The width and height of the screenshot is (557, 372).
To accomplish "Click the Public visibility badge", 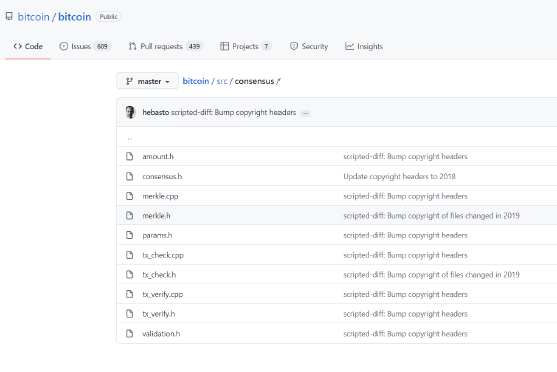I will (108, 17).
